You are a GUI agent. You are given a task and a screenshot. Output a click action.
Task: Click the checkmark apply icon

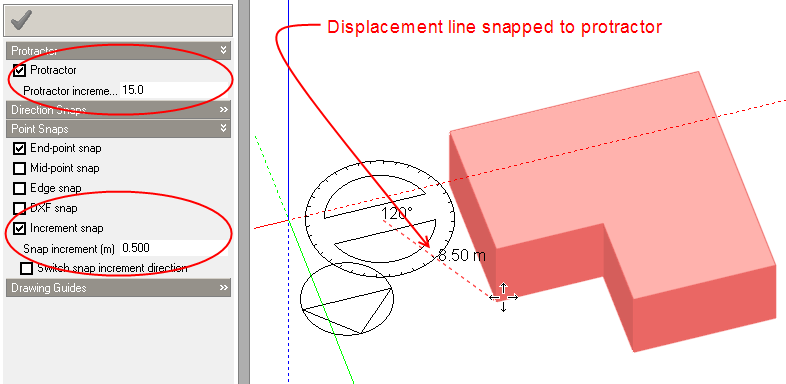coord(21,20)
